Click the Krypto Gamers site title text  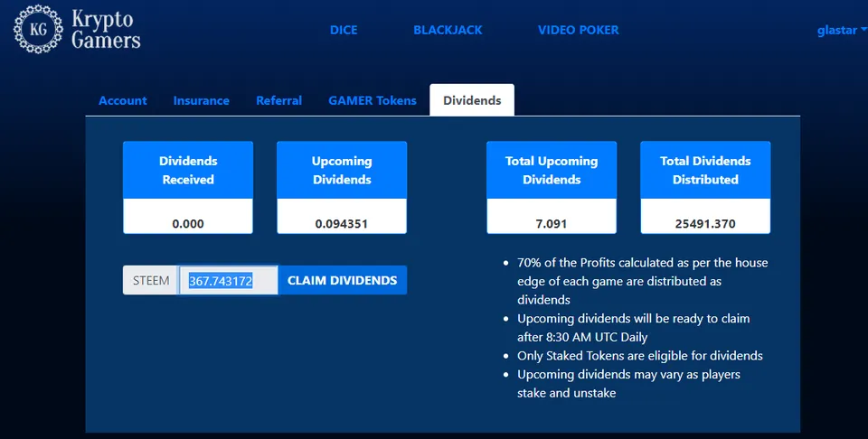pos(106,29)
